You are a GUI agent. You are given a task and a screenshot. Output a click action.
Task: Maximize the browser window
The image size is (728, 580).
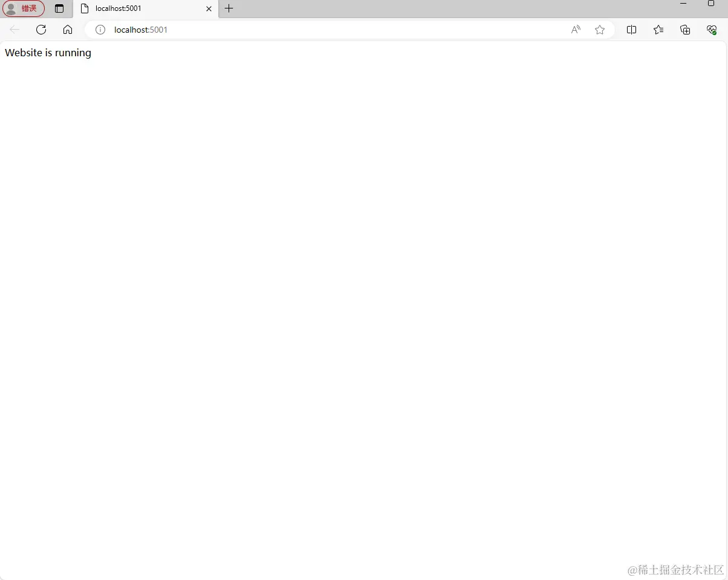click(711, 4)
